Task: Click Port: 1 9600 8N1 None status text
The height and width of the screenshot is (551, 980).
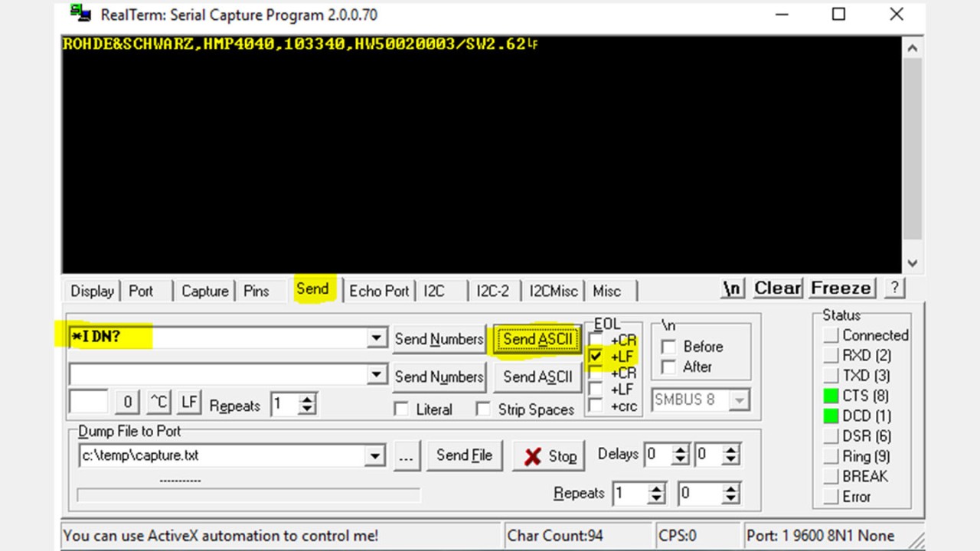Action: 820,536
